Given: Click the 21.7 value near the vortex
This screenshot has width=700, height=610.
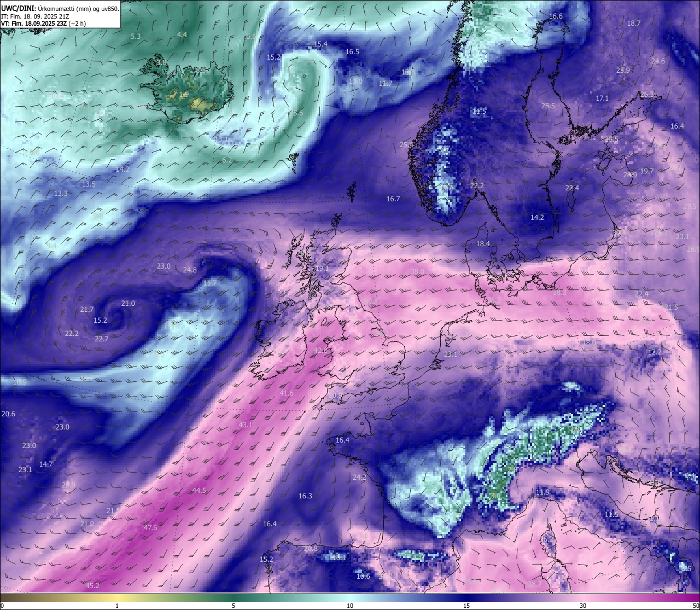Looking at the screenshot, I should 87,309.
